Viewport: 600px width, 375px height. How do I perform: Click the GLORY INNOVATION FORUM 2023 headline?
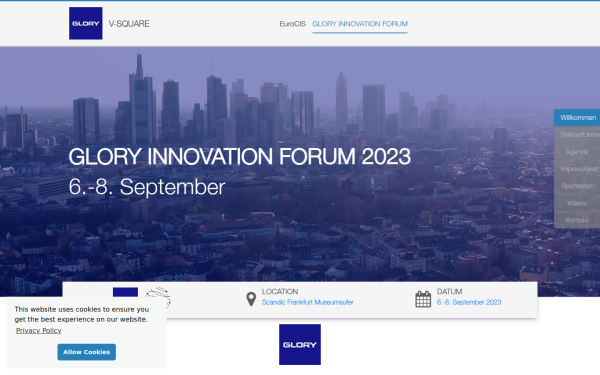[240, 157]
